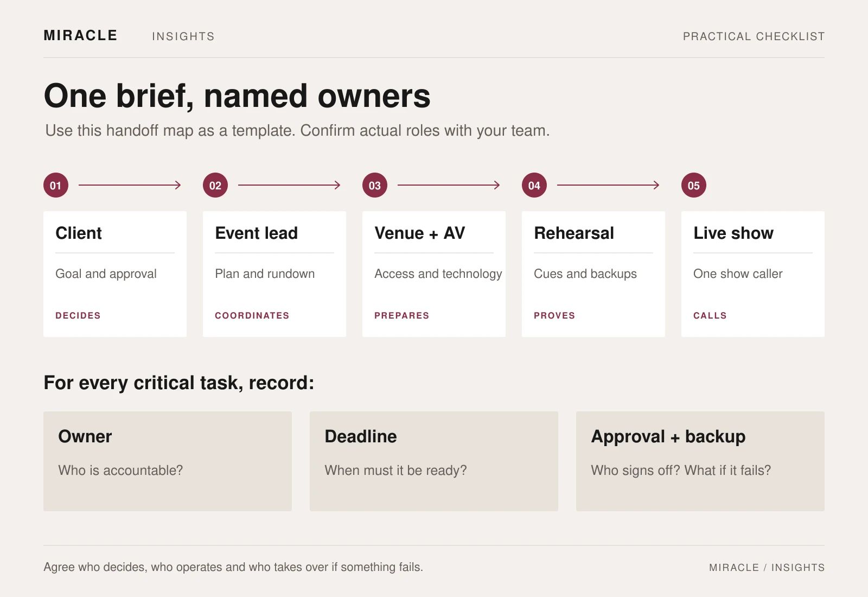The image size is (868, 597).
Task: Click the PROVES label
Action: point(554,316)
